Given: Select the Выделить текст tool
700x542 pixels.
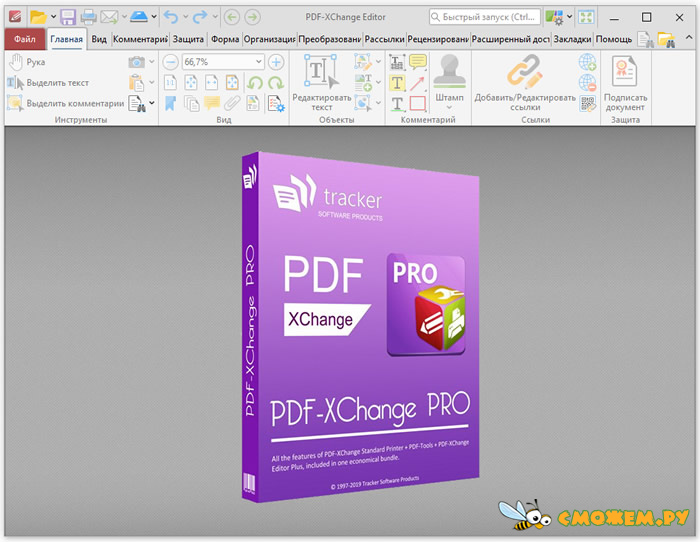Looking at the screenshot, I should (48, 83).
